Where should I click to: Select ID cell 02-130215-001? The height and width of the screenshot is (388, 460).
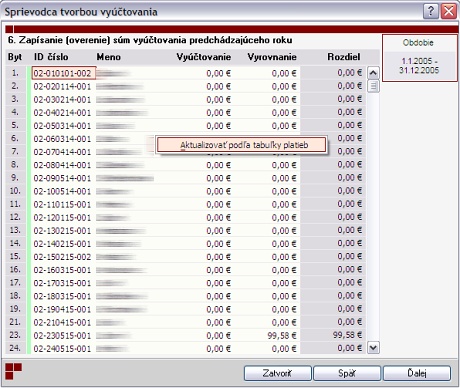pos(62,231)
